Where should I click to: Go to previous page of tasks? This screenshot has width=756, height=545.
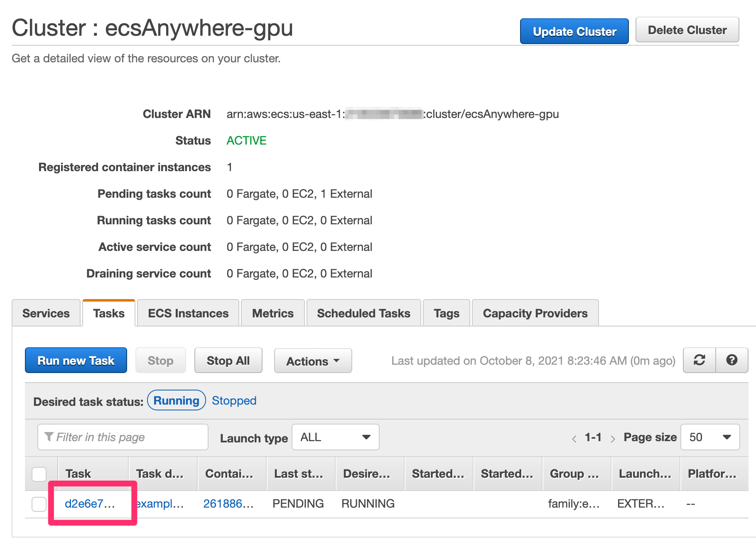[x=574, y=438]
